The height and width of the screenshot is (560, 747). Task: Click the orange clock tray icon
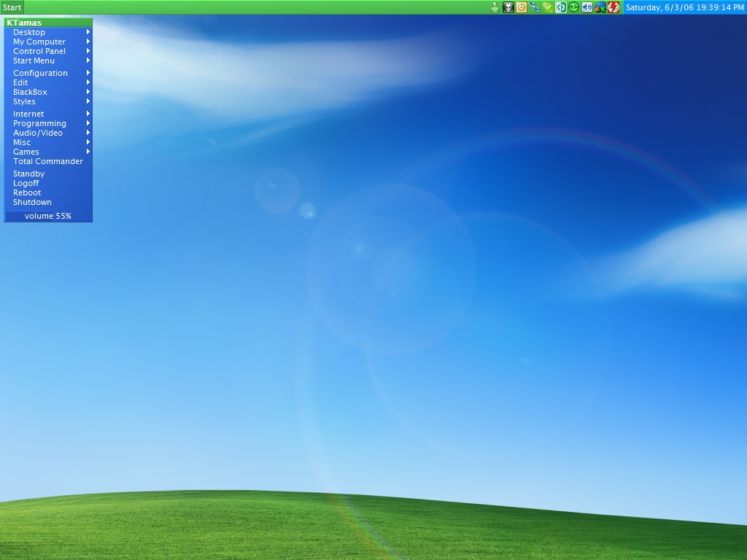click(522, 7)
